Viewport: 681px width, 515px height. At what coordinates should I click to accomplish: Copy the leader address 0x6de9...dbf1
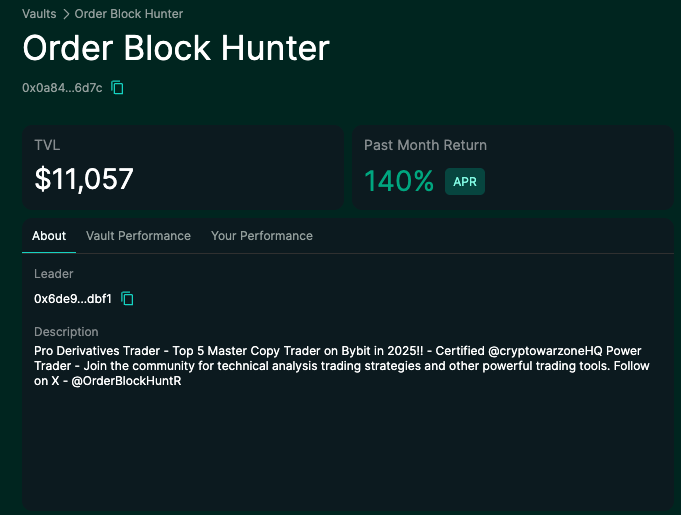pyautogui.click(x=127, y=299)
